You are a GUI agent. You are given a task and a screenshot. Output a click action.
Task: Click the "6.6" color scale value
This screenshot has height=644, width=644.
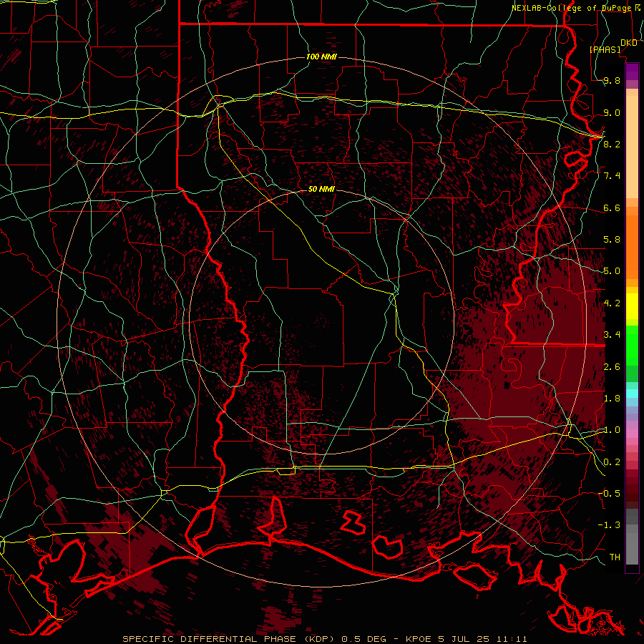point(612,208)
